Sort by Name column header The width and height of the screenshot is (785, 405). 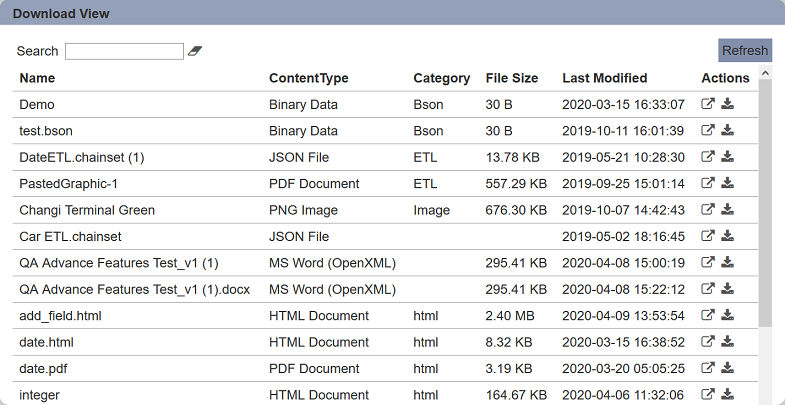coord(37,78)
